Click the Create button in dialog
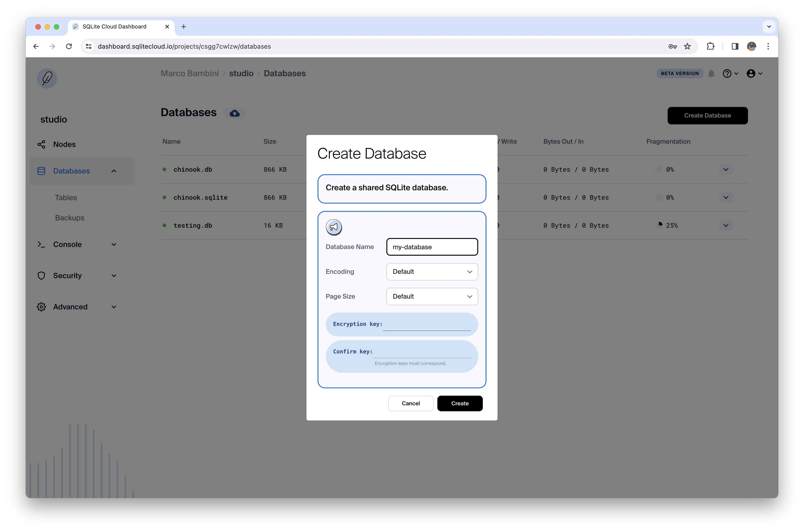This screenshot has width=804, height=532. pos(460,403)
